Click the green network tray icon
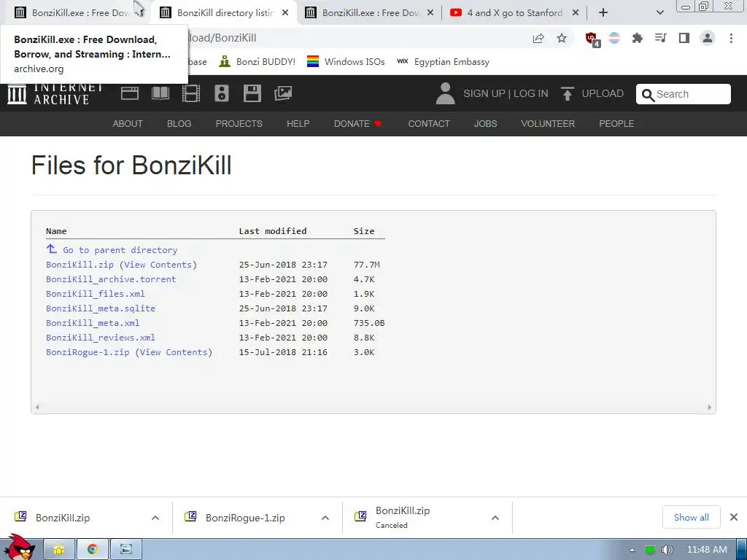The height and width of the screenshot is (560, 747). [650, 550]
